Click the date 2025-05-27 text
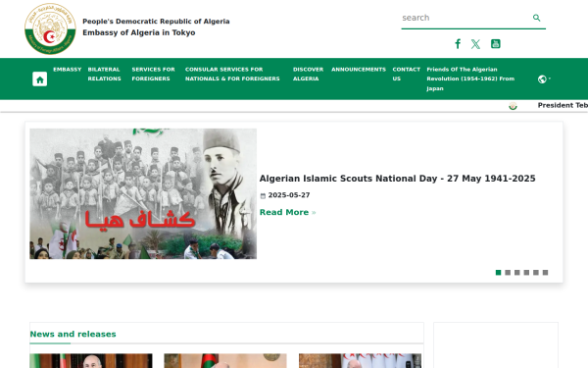Screen dimensions: 588x368 [x=289, y=195]
